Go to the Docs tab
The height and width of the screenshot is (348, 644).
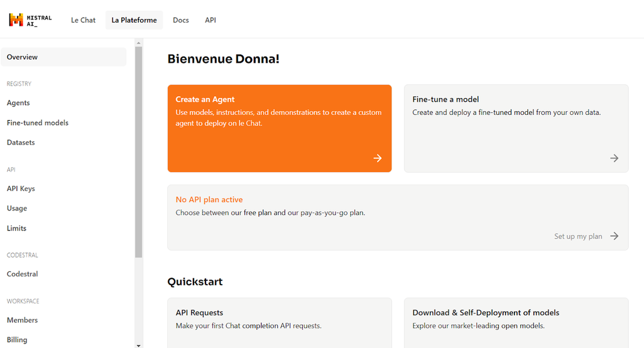click(x=181, y=20)
